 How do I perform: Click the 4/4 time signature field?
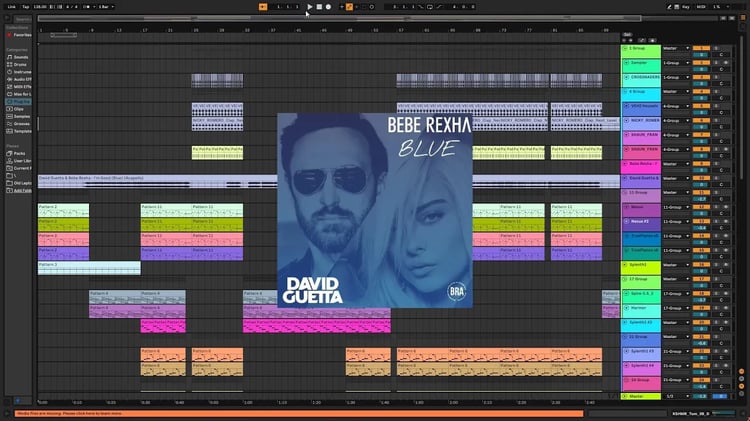(71, 7)
